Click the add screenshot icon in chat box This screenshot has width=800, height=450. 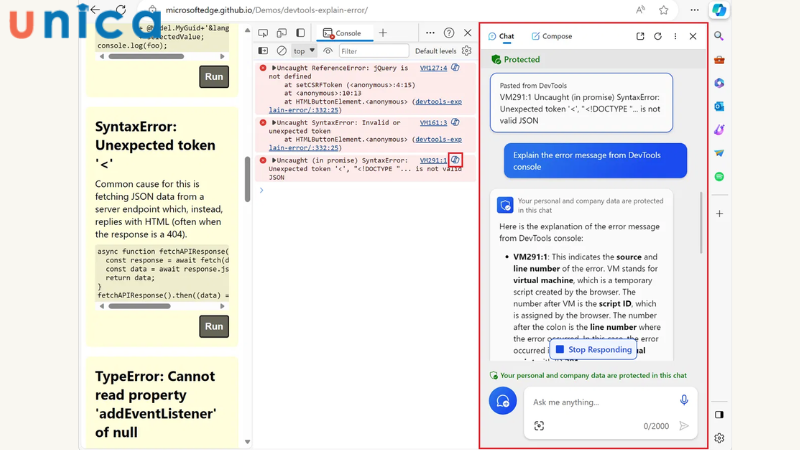pos(539,426)
